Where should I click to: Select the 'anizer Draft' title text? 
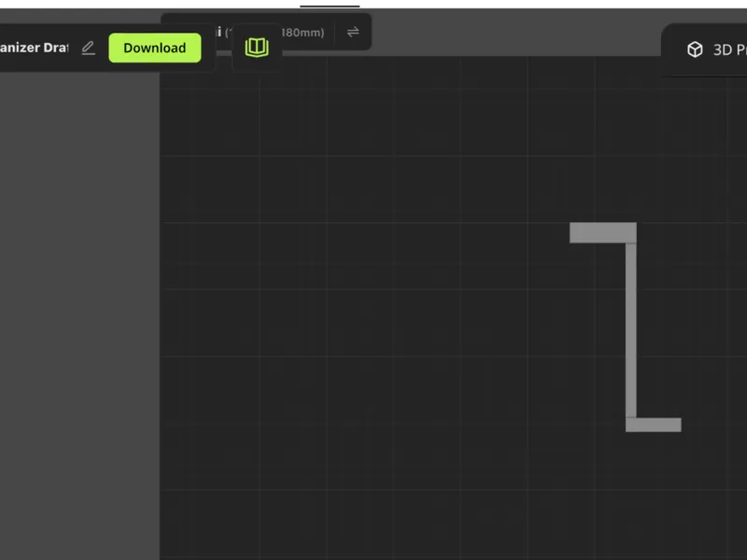coord(34,48)
